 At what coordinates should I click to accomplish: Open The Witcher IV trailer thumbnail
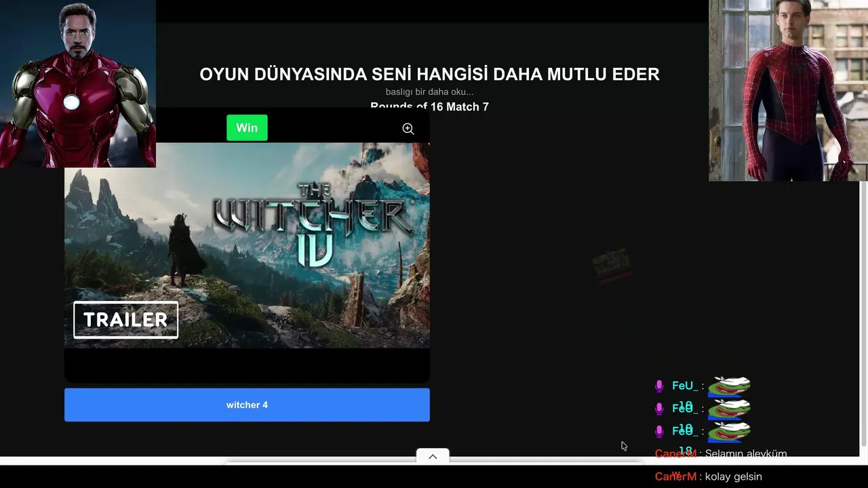coord(247,245)
